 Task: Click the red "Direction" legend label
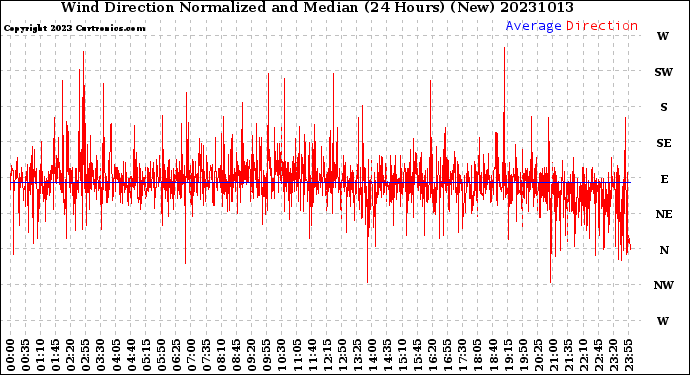tap(602, 26)
